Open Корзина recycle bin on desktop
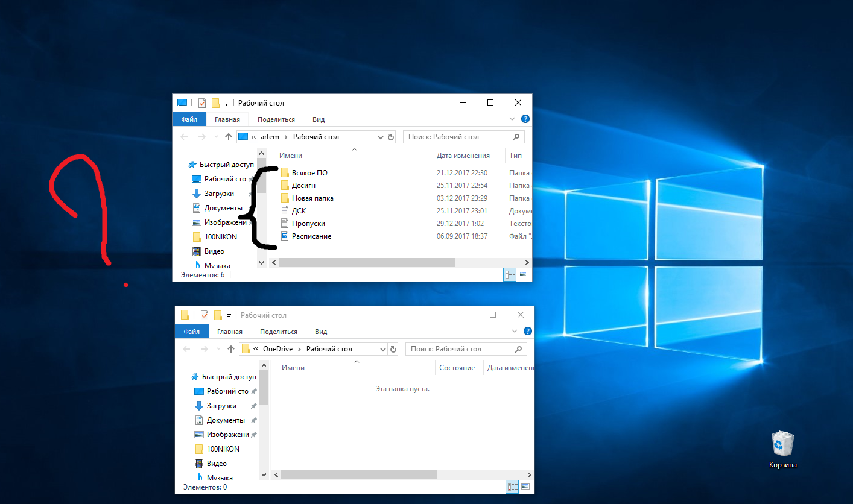 click(783, 450)
